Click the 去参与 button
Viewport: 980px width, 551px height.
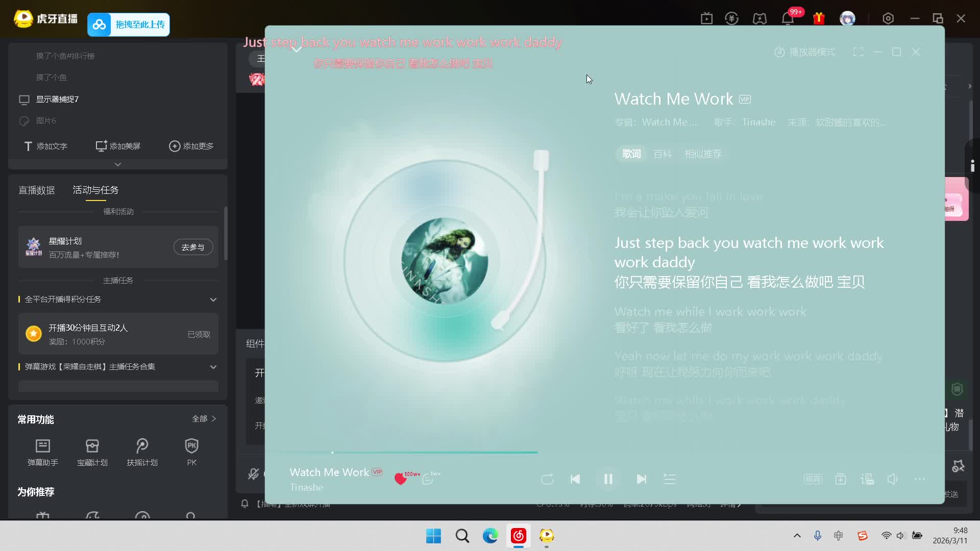[x=193, y=247]
